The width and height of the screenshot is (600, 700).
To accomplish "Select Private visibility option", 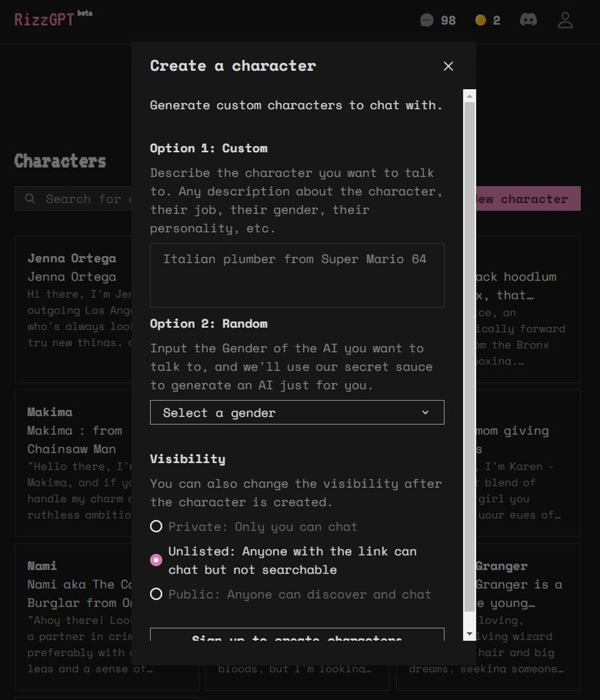I will (x=156, y=526).
